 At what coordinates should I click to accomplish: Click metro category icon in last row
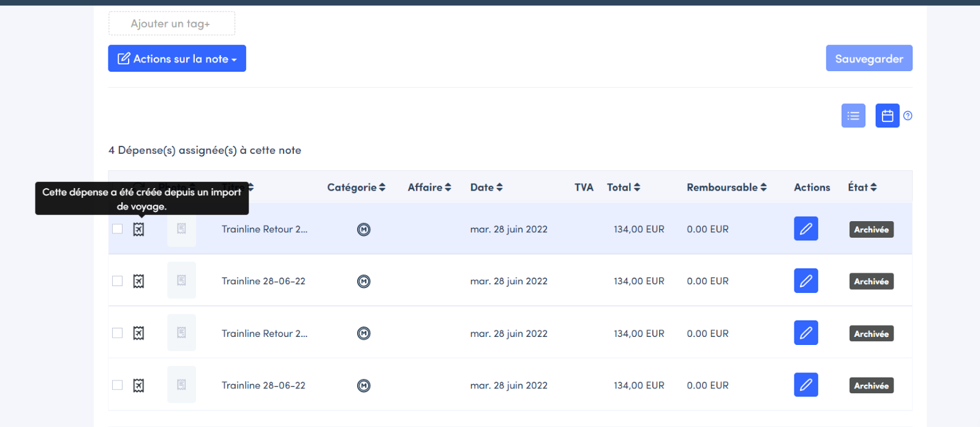tap(364, 385)
